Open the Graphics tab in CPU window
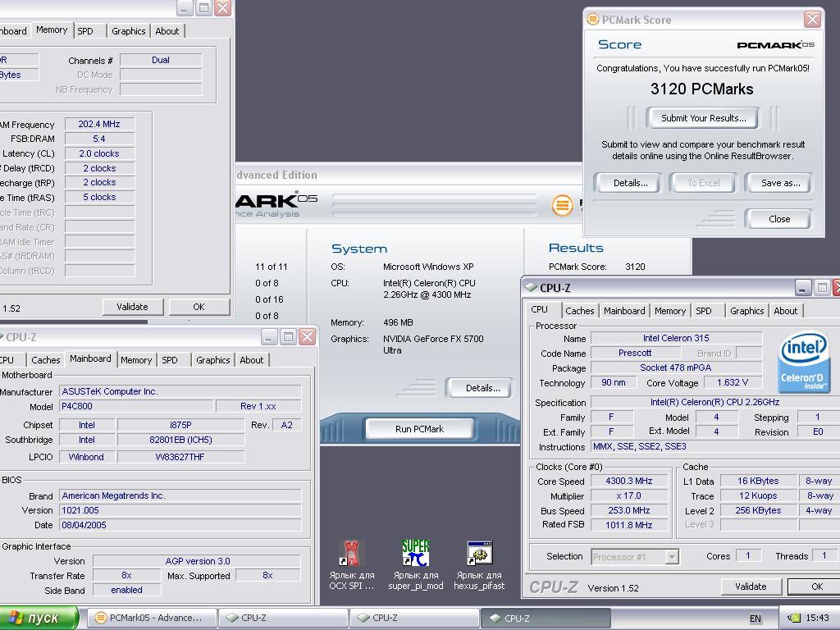This screenshot has width=840, height=630. (x=746, y=311)
